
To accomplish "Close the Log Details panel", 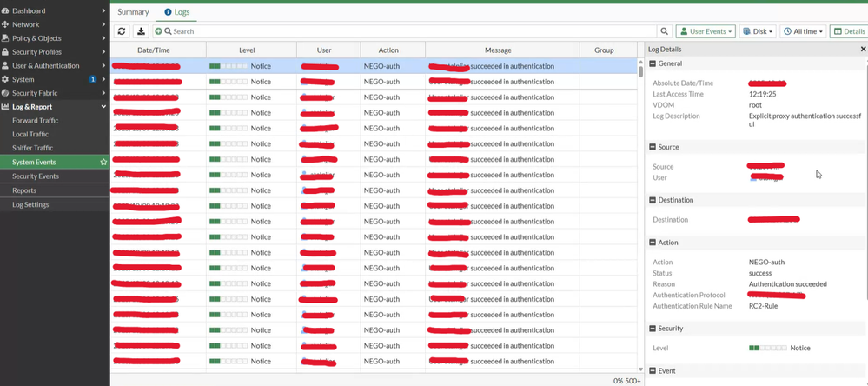I will [863, 50].
